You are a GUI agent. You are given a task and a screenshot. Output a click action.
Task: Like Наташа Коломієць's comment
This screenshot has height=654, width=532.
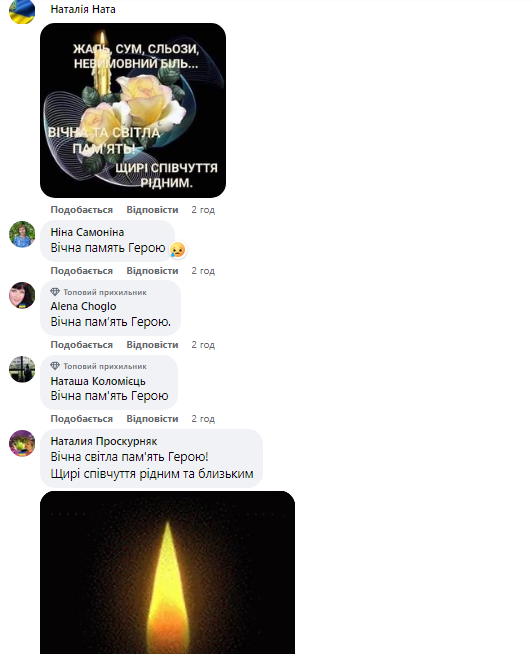click(82, 418)
